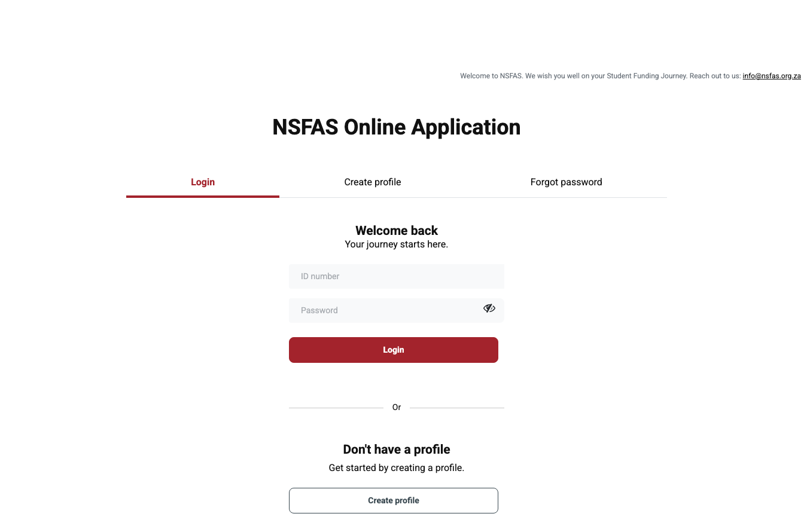Viewport: 810px width, 532px height.
Task: Click the Welcome back heading
Action: pyautogui.click(x=396, y=231)
